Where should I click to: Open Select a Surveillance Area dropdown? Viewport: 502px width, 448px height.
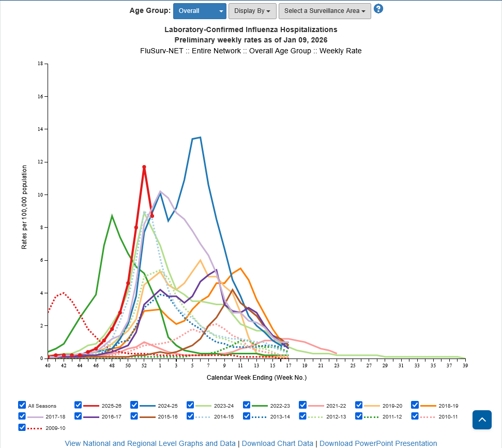tap(325, 11)
